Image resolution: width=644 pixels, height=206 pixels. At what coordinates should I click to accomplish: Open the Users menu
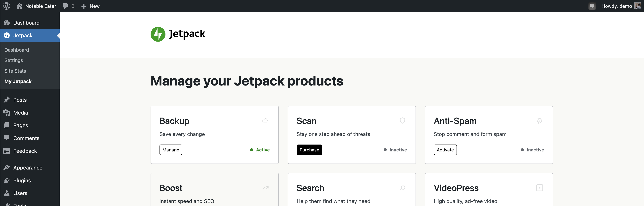coord(30,193)
